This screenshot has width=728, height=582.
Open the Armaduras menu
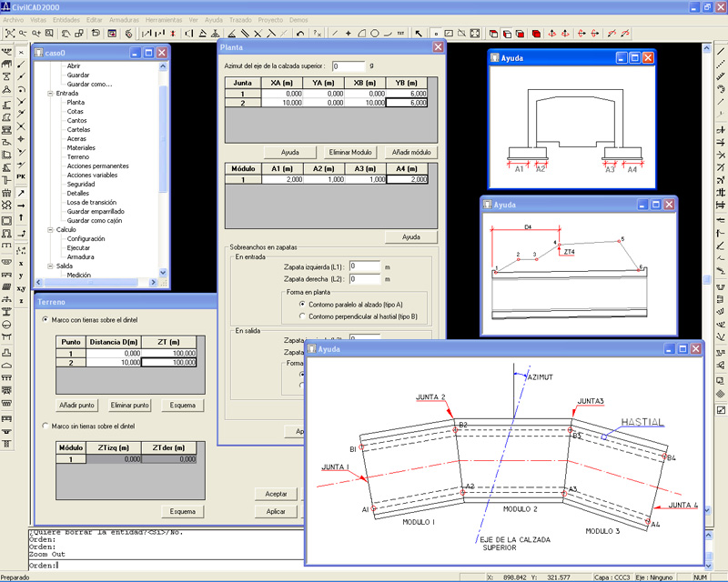click(x=125, y=18)
